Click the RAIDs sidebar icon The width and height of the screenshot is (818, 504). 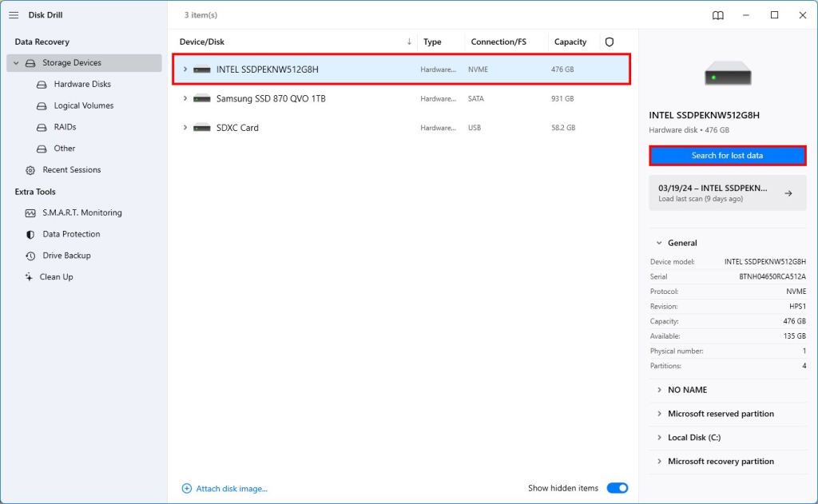(x=40, y=127)
